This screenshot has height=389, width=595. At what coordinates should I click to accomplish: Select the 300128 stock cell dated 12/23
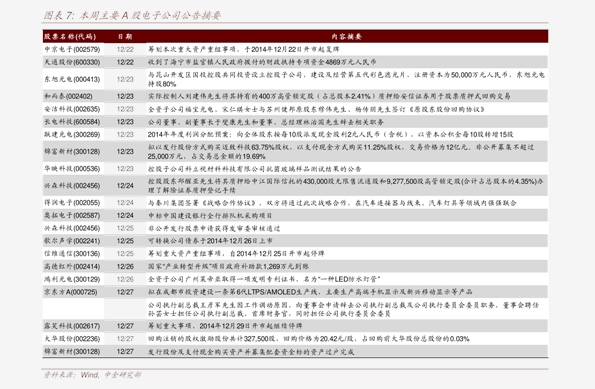point(72,151)
